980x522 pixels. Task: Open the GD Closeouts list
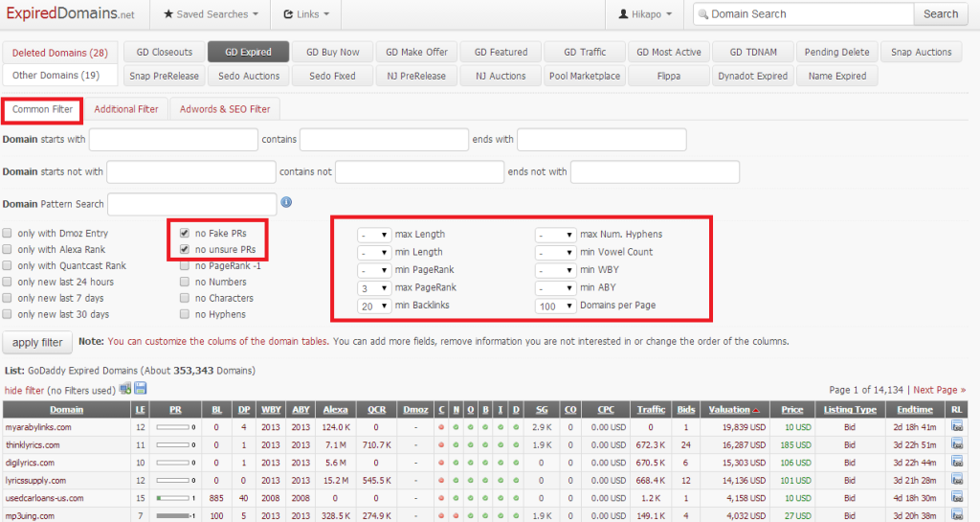165,52
